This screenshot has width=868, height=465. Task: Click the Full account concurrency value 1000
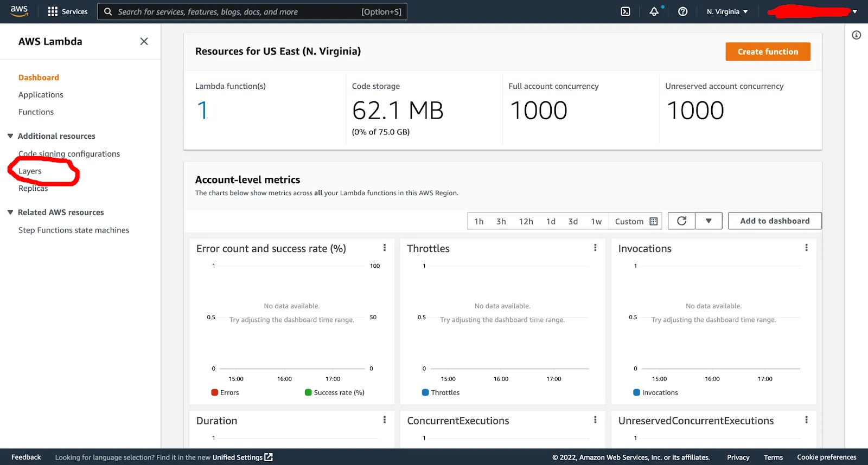pyautogui.click(x=539, y=111)
